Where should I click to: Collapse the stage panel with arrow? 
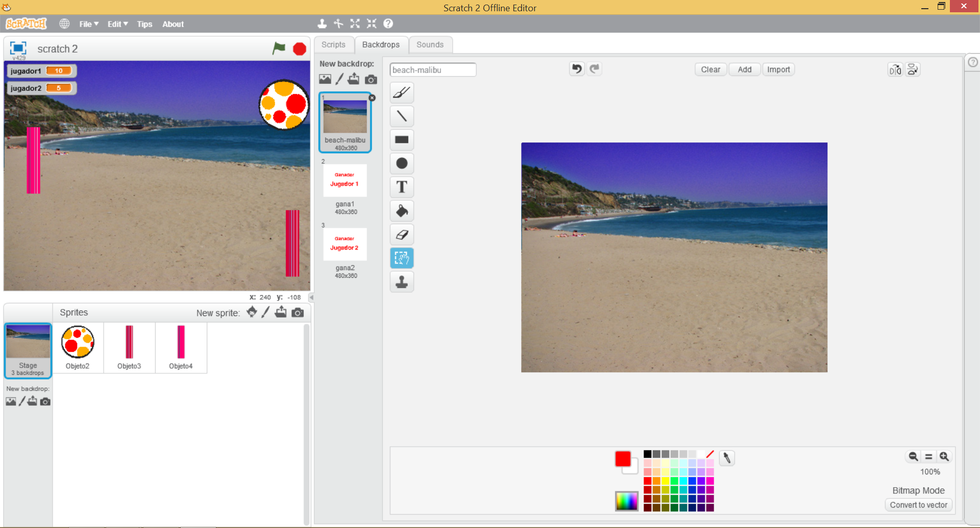(x=311, y=297)
